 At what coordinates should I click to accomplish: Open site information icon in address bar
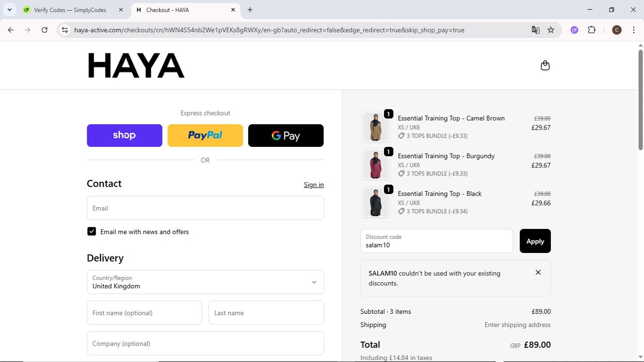(x=65, y=30)
